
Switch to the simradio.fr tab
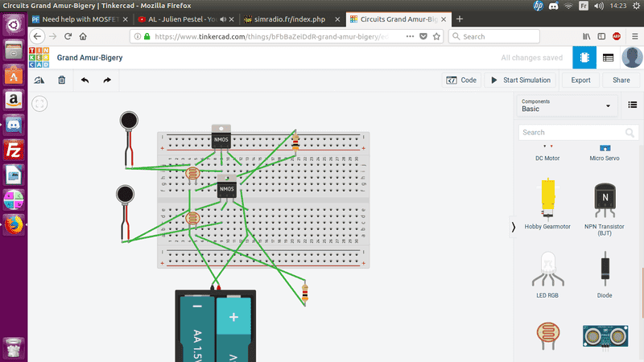[x=288, y=18]
